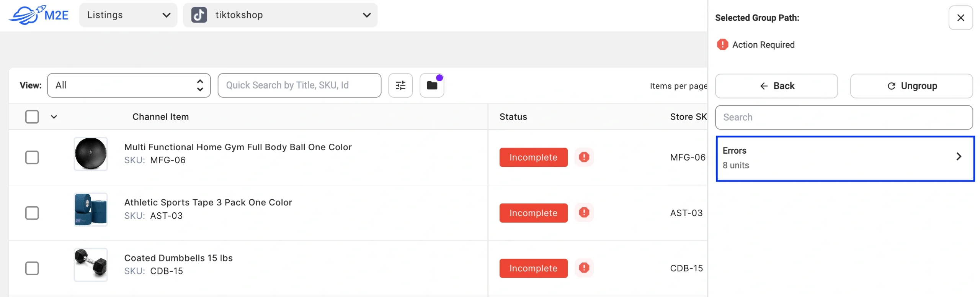Click the Ungroup button
980x297 pixels.
click(x=911, y=86)
